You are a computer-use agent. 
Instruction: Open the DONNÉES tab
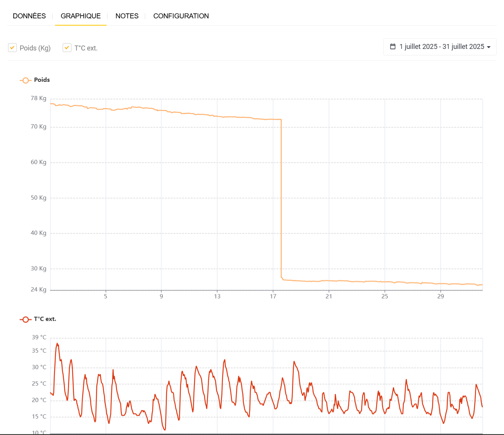click(29, 16)
